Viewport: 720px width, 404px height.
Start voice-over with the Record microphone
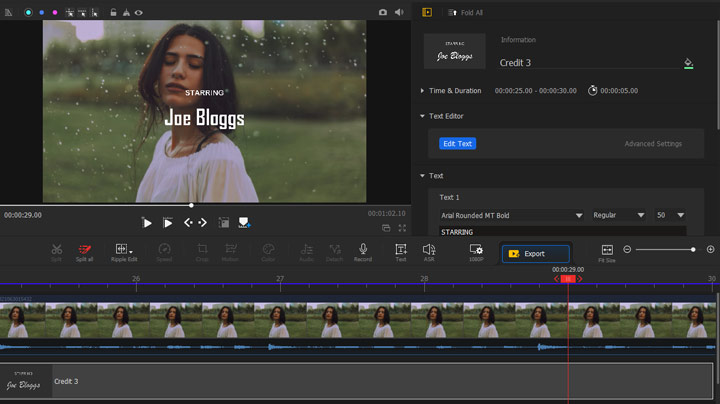click(362, 249)
